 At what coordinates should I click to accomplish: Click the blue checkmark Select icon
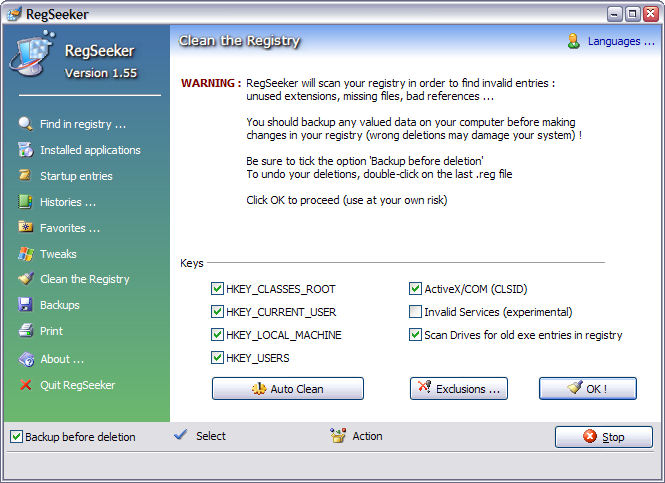coord(181,434)
